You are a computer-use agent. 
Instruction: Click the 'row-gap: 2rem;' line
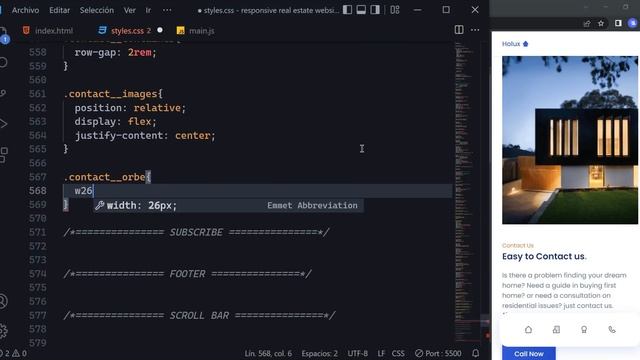[x=115, y=52]
